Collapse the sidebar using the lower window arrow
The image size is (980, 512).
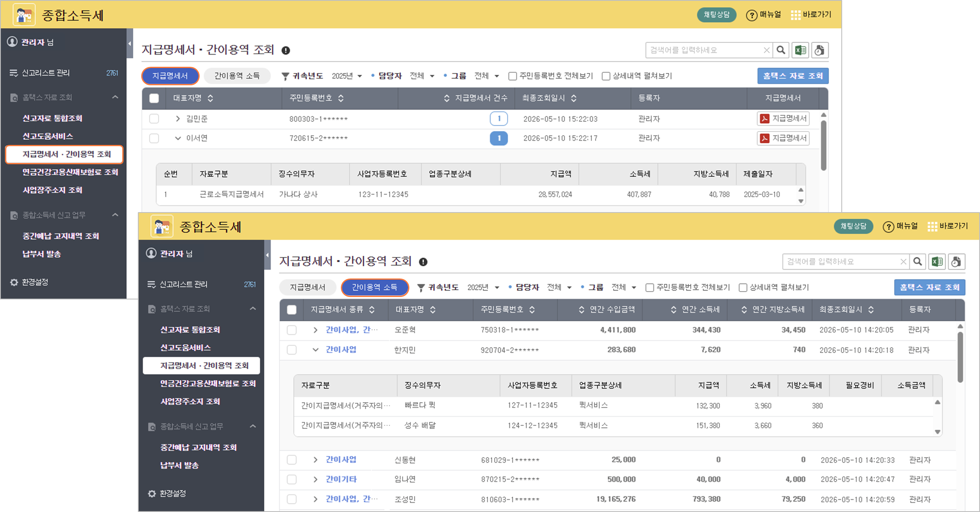click(x=267, y=255)
